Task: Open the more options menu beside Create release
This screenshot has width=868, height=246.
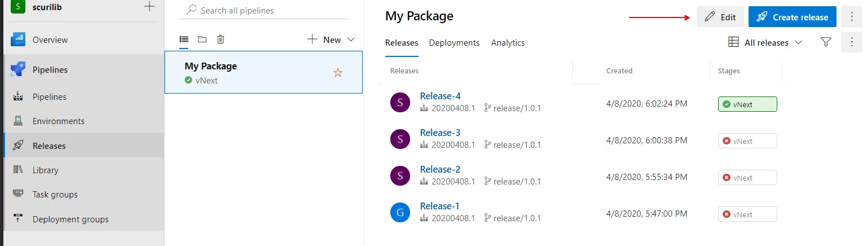Action: tap(852, 17)
